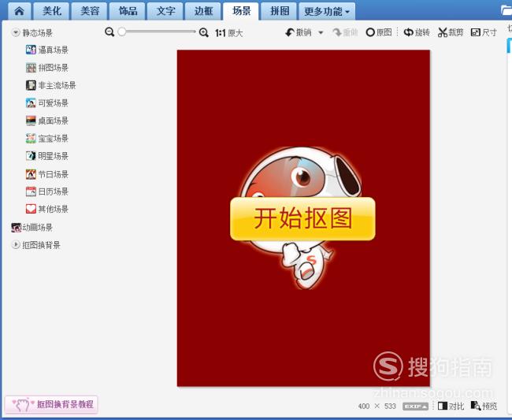Viewport: 512px width, 420px height.
Task: Open the 饰品 tab
Action: coord(128,11)
